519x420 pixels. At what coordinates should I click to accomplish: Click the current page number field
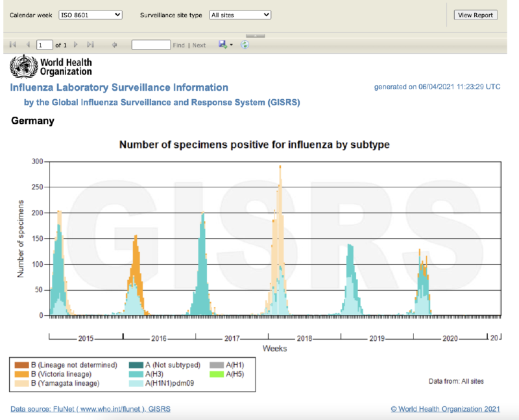44,45
